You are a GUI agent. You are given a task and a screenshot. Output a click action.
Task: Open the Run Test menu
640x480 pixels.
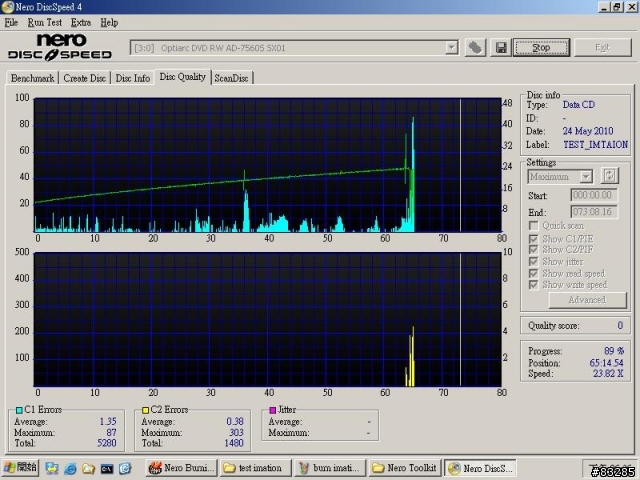[x=45, y=21]
